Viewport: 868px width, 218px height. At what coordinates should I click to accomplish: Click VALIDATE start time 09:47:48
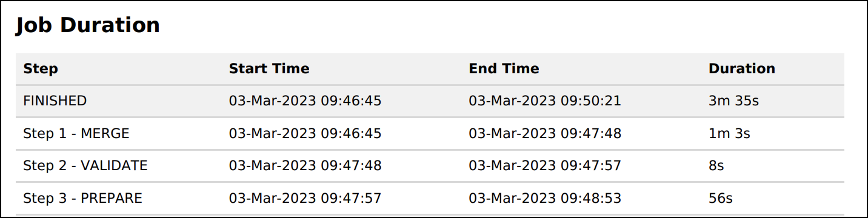coord(305,166)
